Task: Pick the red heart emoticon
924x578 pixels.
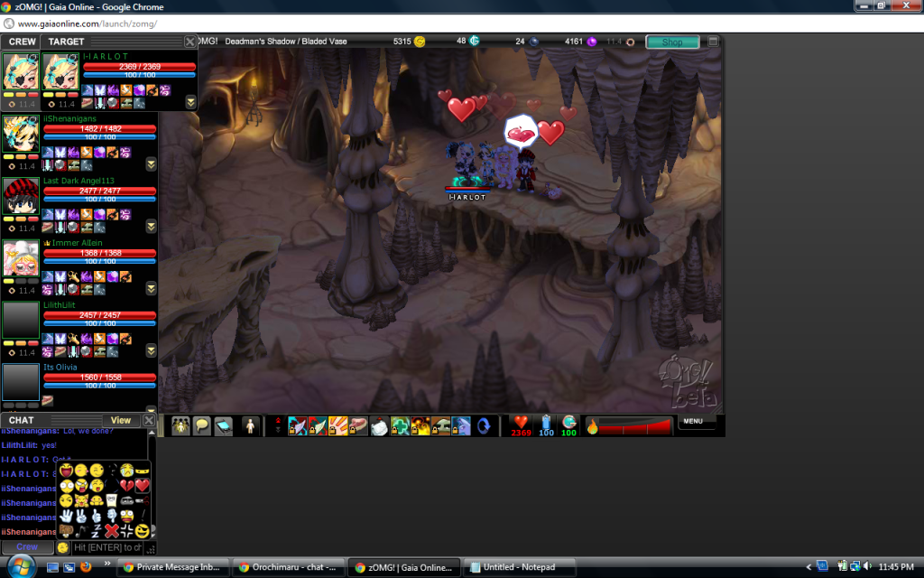Action: click(142, 485)
